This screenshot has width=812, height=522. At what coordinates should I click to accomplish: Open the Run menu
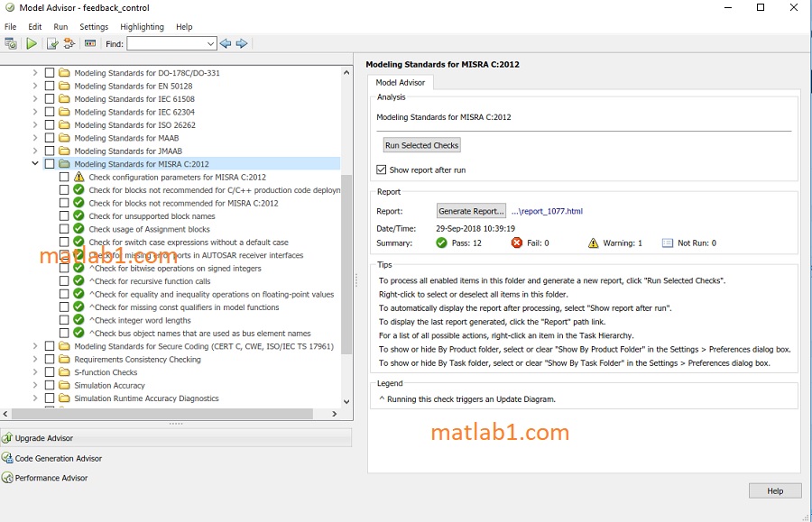click(60, 27)
